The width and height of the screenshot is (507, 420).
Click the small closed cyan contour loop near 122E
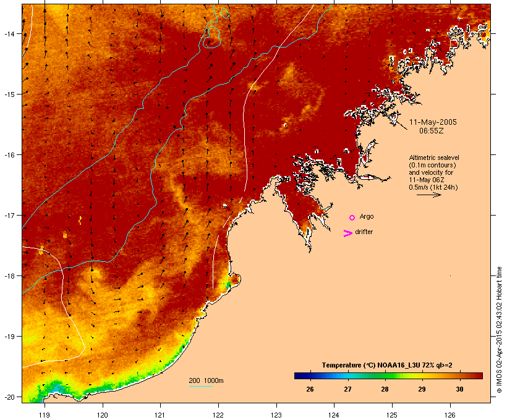click(x=224, y=13)
